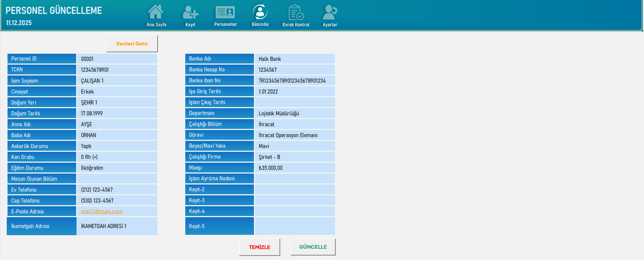Click the E-Posta Adresi label

[42, 211]
